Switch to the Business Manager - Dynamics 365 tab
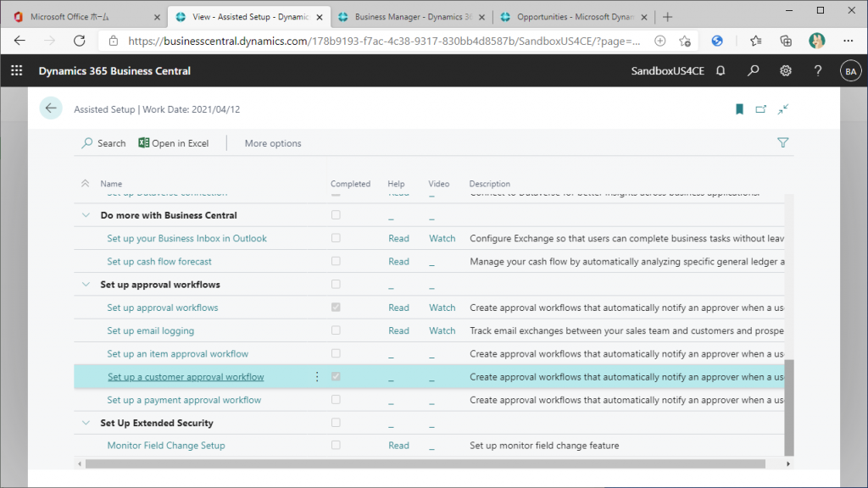 (x=413, y=17)
